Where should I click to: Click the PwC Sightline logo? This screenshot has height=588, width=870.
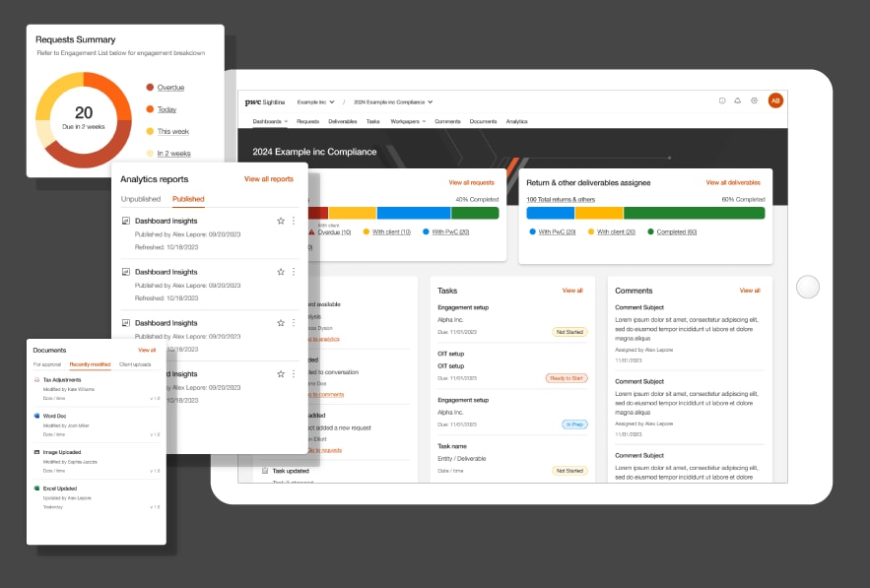pyautogui.click(x=264, y=101)
